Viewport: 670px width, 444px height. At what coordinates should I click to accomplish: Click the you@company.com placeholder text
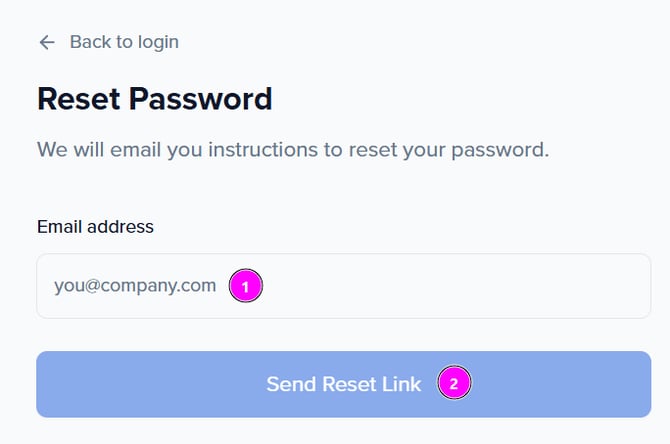(x=135, y=286)
